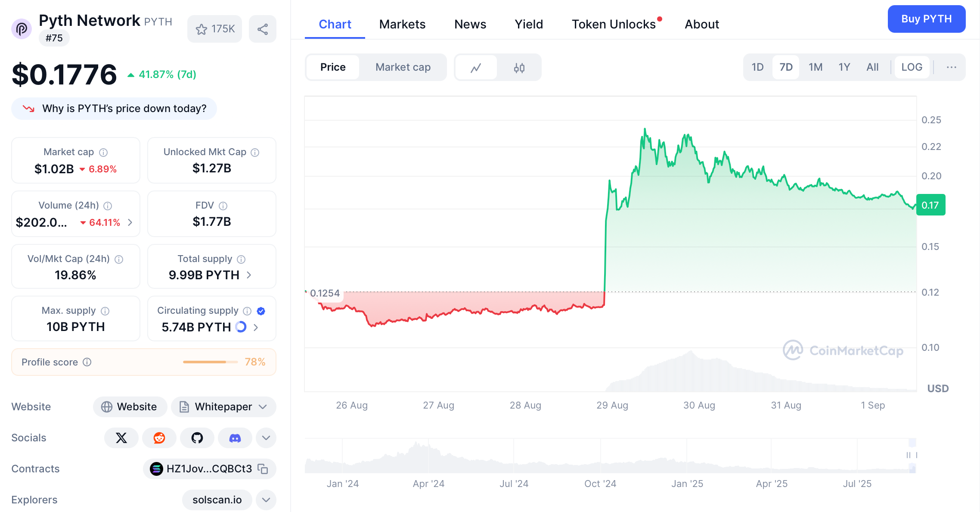Image resolution: width=980 pixels, height=512 pixels.
Task: Open Pyth Network's GitHub
Action: pos(197,437)
